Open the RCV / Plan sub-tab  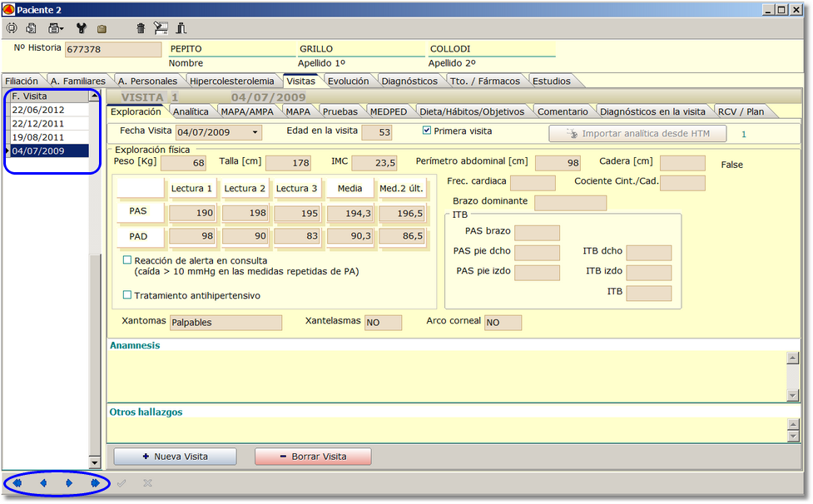pos(741,111)
